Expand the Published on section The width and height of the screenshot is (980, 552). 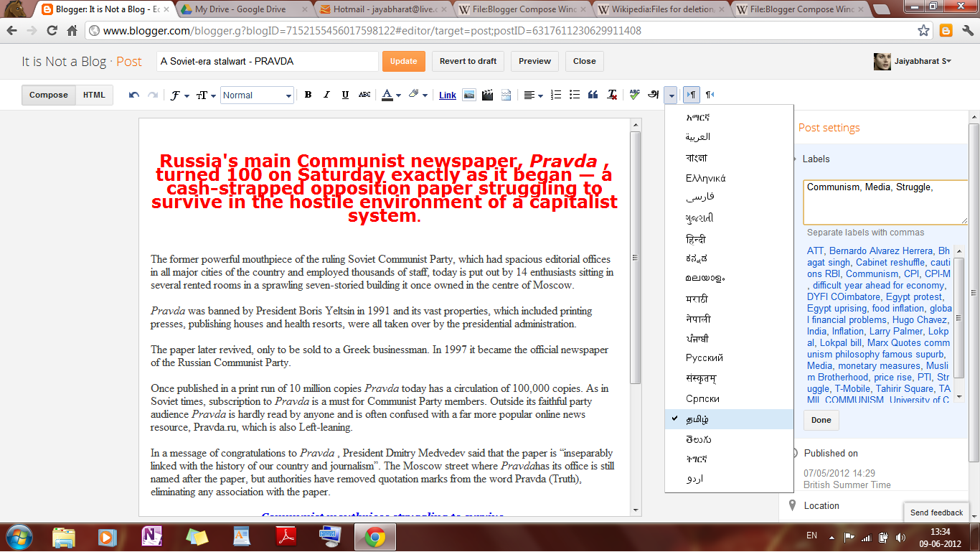831,453
